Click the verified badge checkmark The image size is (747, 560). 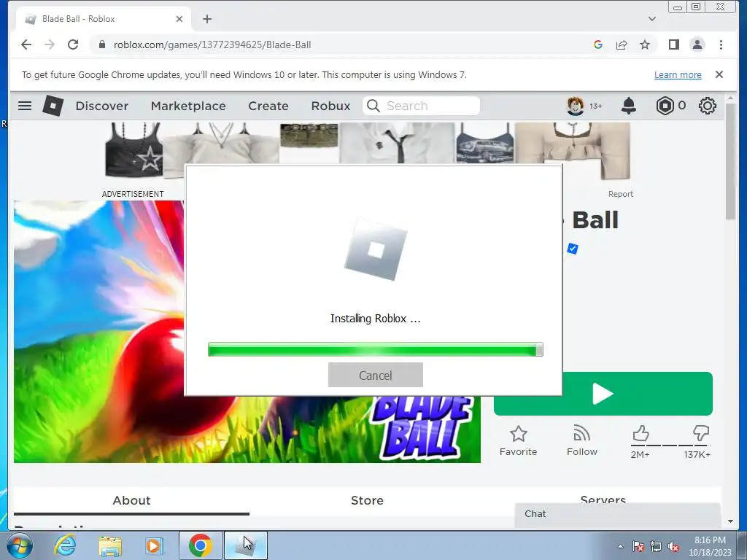[573, 249]
